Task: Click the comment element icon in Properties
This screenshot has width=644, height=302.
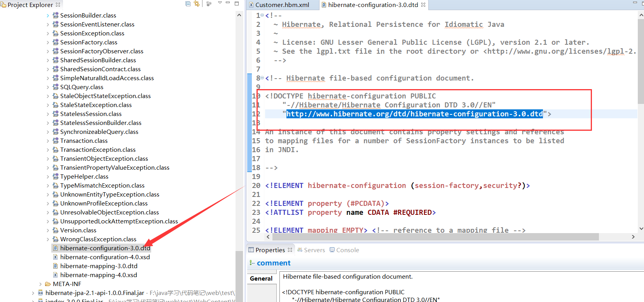Action: point(252,263)
